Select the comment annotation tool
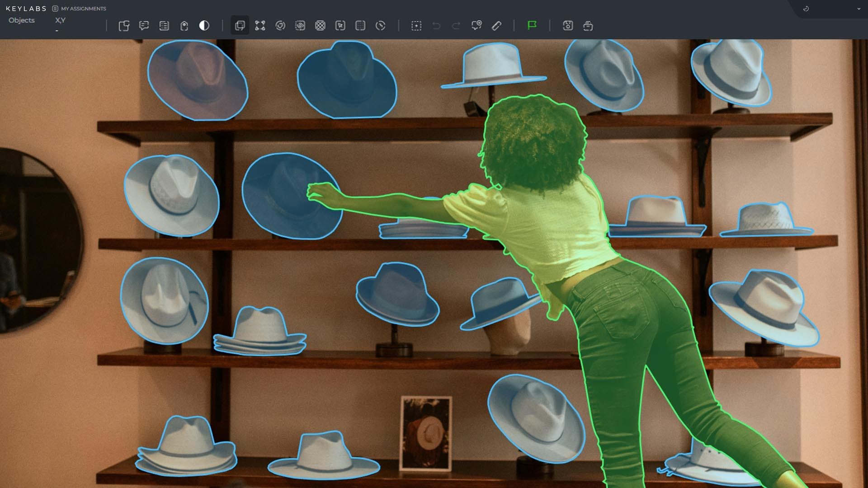 [145, 26]
